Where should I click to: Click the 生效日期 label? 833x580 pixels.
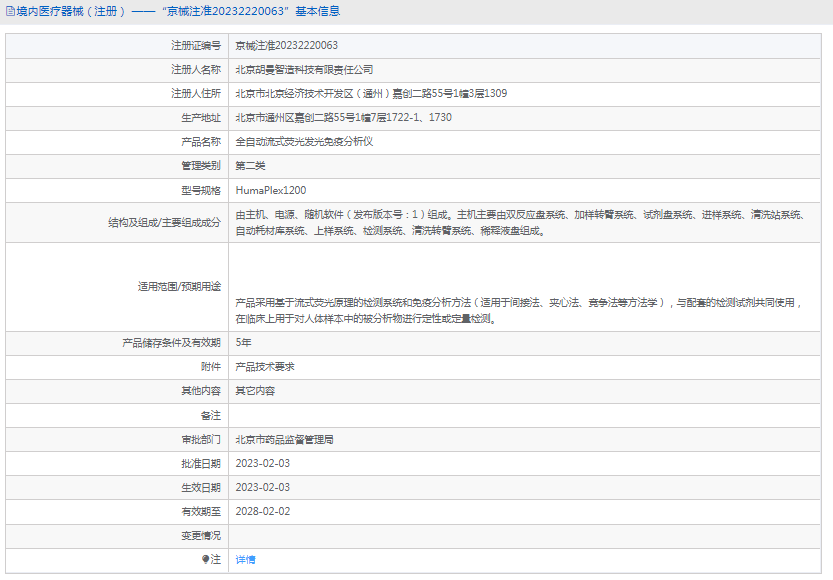click(x=201, y=488)
